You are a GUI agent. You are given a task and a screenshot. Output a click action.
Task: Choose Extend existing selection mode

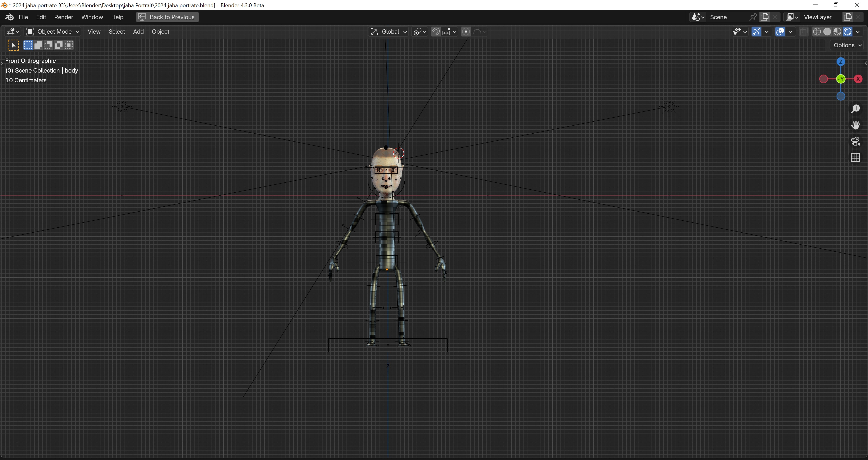pyautogui.click(x=38, y=45)
